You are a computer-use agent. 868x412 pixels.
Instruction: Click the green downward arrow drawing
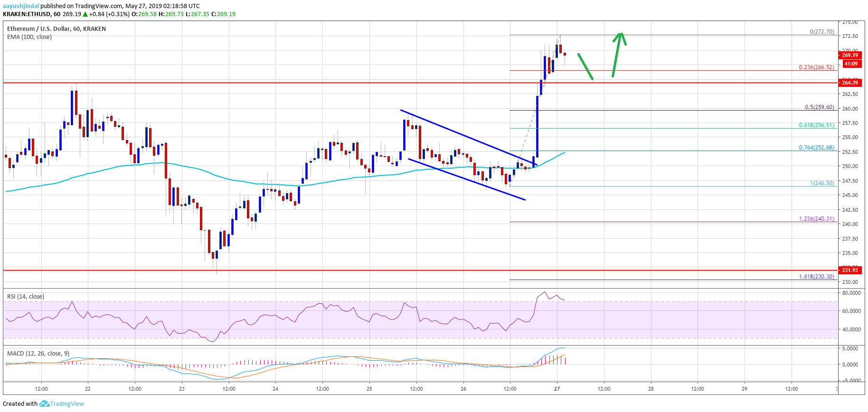pyautogui.click(x=585, y=66)
